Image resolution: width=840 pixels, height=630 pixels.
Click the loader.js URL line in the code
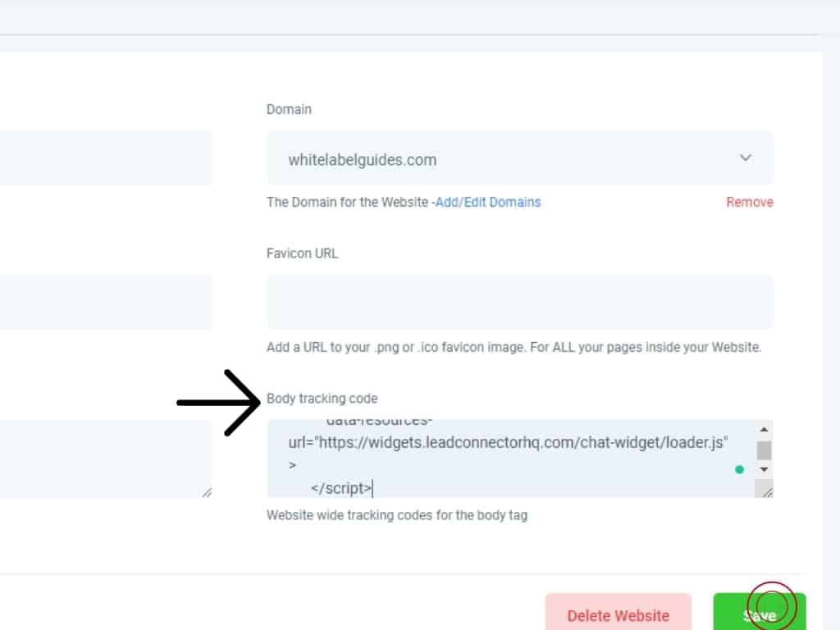(508, 443)
